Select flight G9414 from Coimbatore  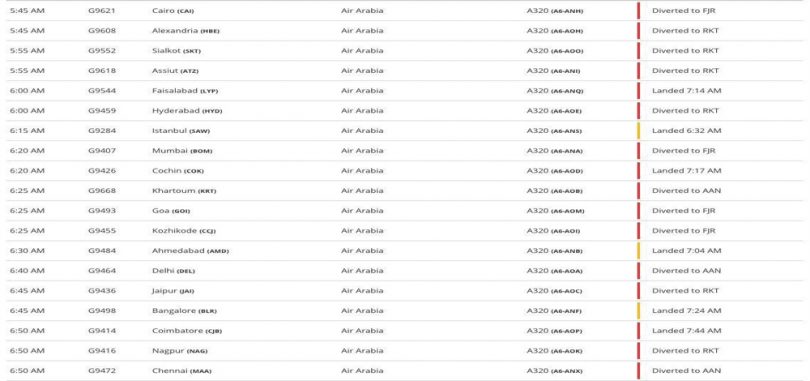pos(102,331)
